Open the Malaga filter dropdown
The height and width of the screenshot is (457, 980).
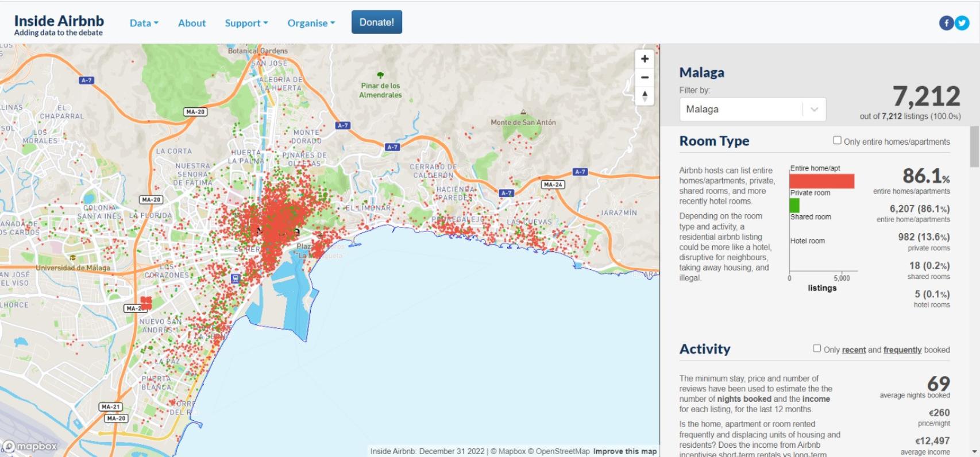(753, 109)
